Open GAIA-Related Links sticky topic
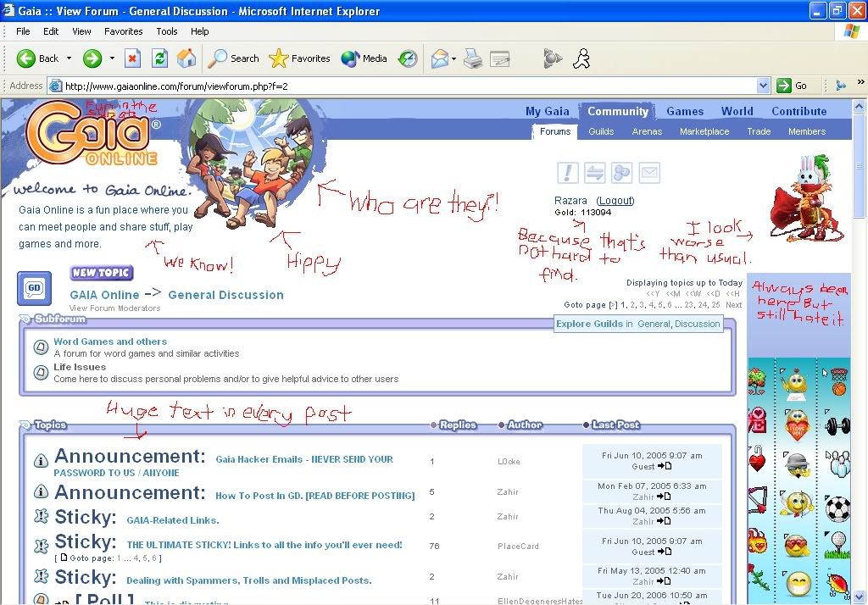This screenshot has width=868, height=605. point(173,520)
